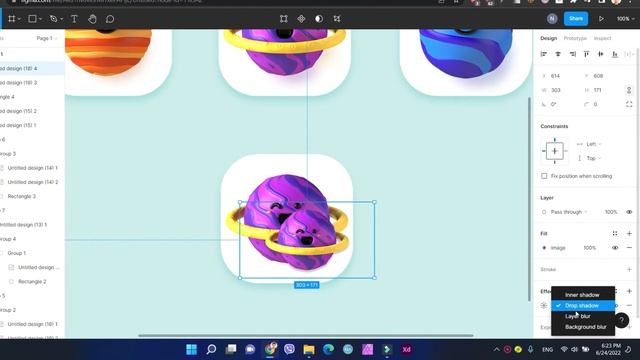Open the Page 1 dropdown

pos(47,38)
